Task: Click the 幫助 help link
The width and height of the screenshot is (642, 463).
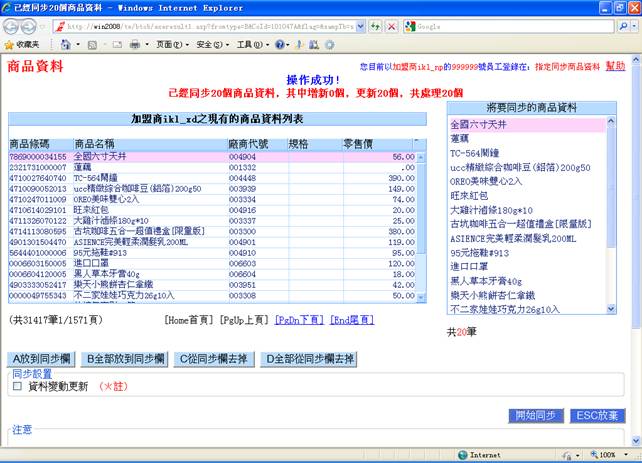Action: click(x=615, y=65)
